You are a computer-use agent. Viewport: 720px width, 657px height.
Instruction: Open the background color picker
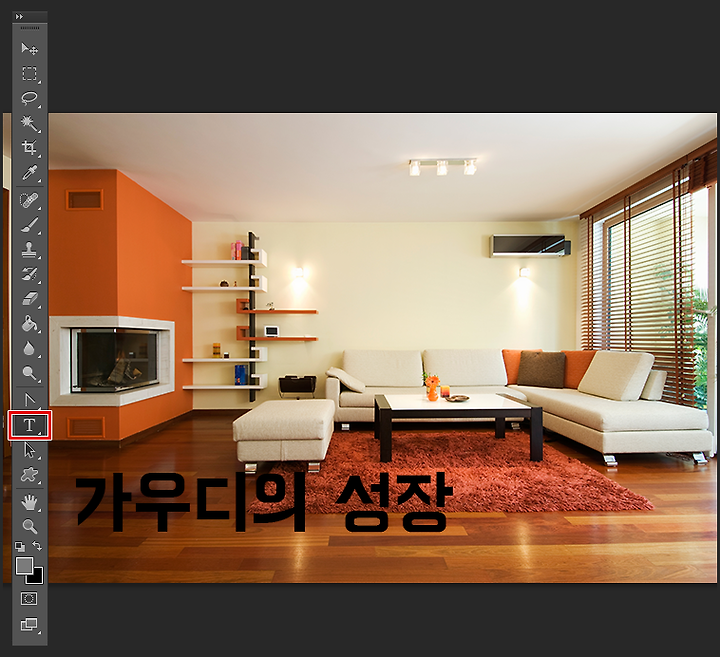tap(37, 577)
